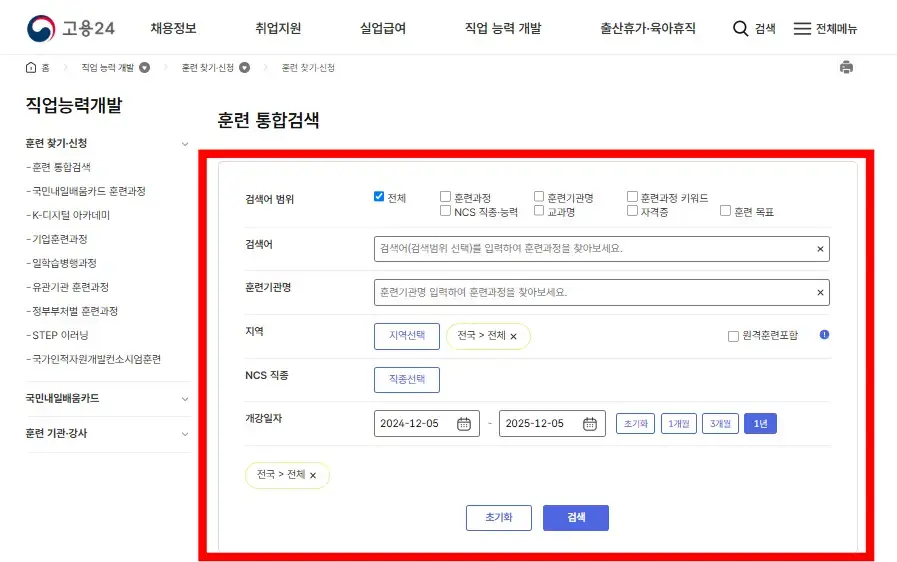Check the 훈련기관명 checkbox
897x562 pixels.
click(x=539, y=196)
